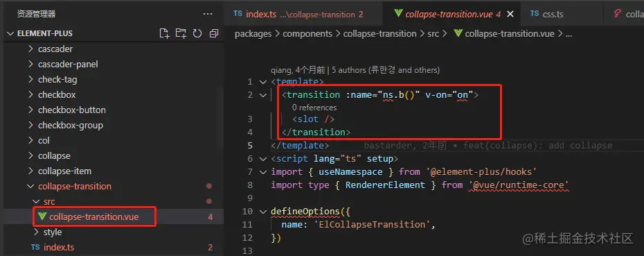Click the RendererElement type import
644x256 pixels.
click(385, 185)
